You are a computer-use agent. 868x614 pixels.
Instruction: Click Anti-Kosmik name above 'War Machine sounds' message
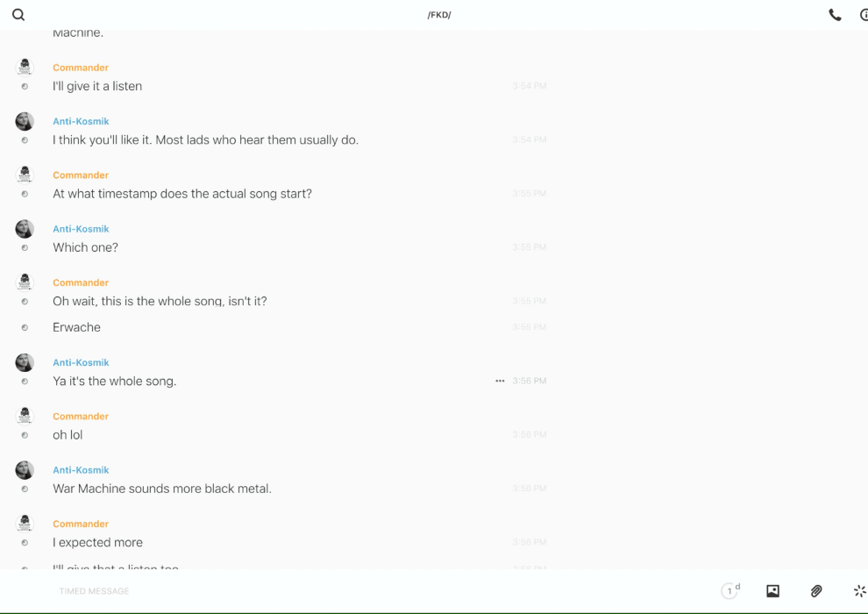tap(81, 470)
